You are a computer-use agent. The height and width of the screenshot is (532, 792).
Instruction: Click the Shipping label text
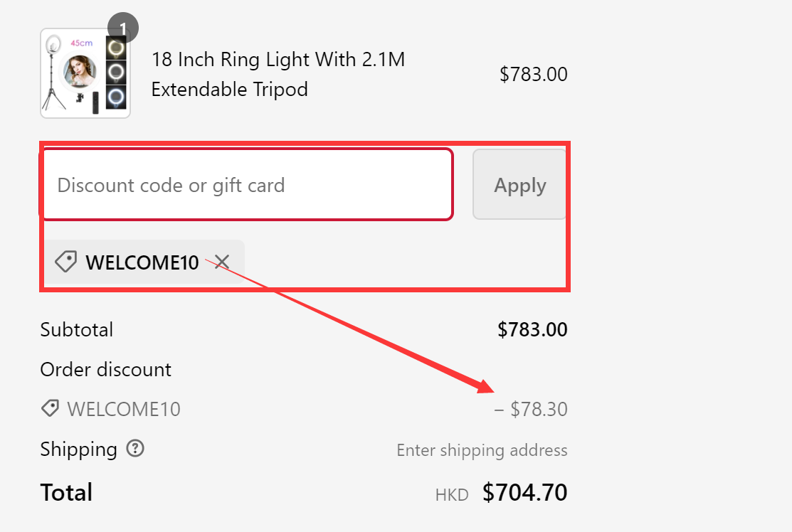(78, 449)
